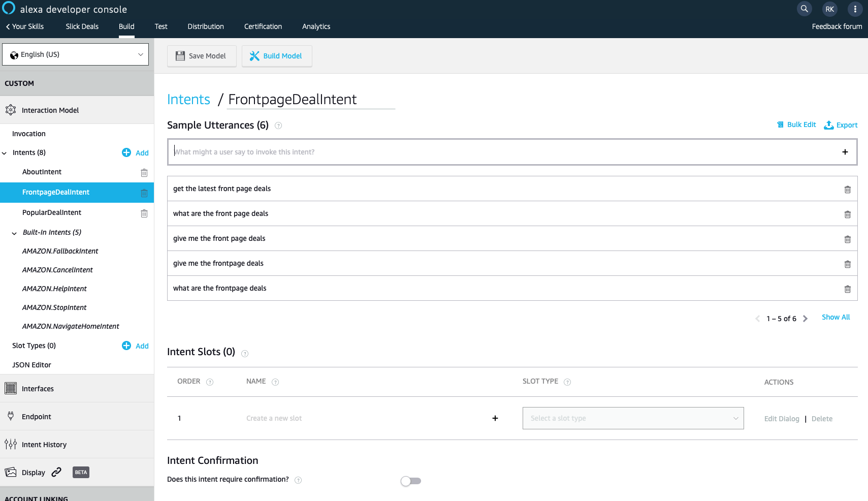Image resolution: width=868 pixels, height=501 pixels.
Task: Click the Build Model button
Action: 277,56
